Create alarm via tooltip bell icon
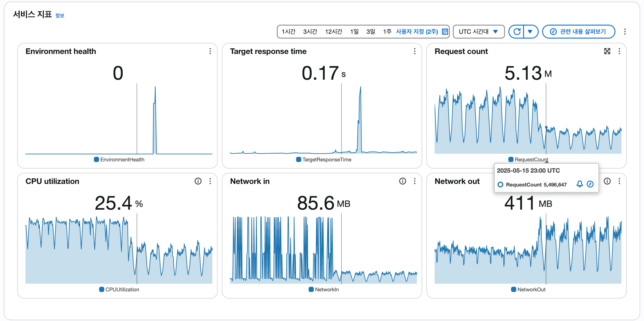Image resolution: width=644 pixels, height=321 pixels. [580, 184]
